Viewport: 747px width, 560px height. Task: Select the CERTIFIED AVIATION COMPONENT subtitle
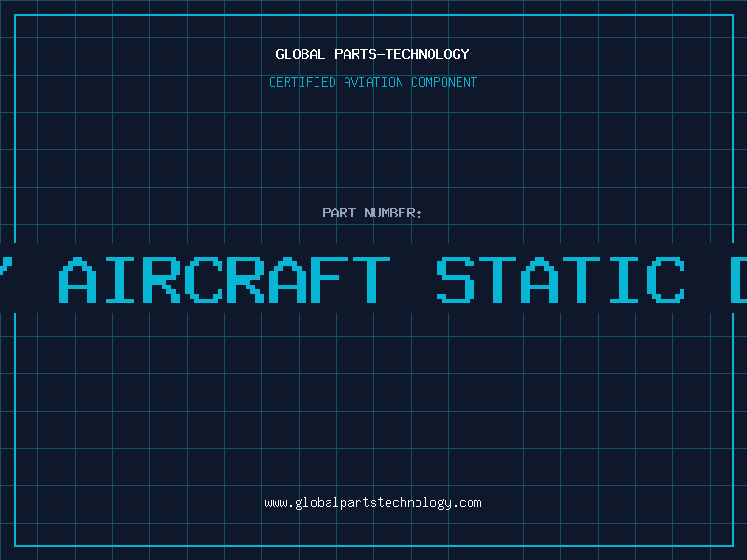pos(373,82)
